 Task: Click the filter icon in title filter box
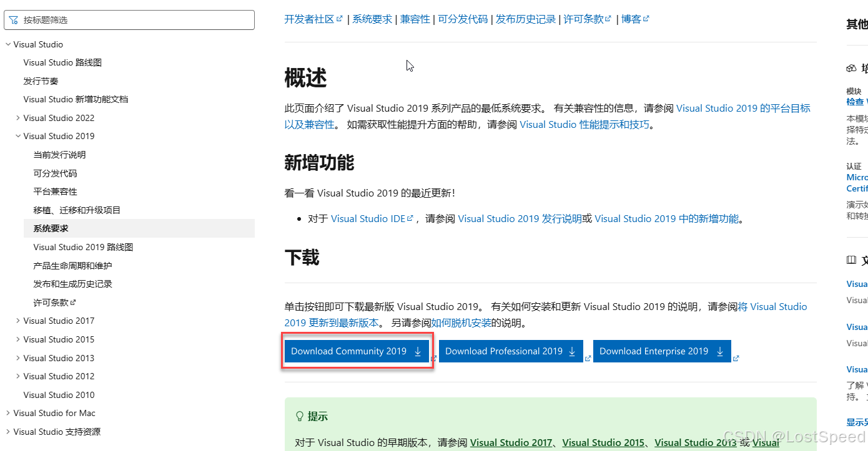14,20
